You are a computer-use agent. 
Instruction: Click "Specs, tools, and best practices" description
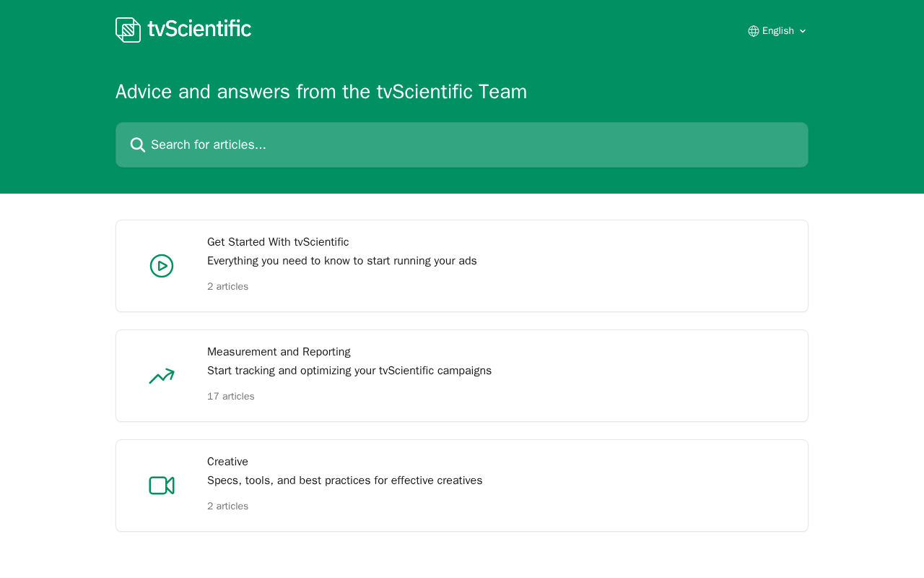click(345, 480)
